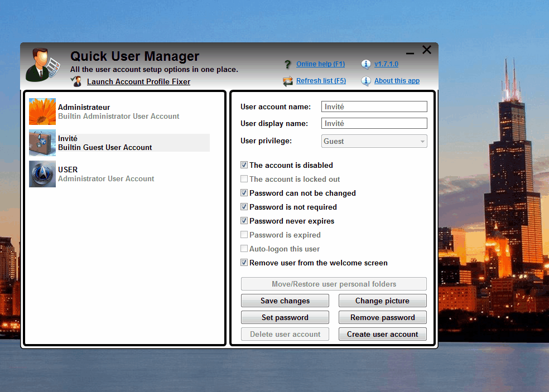Click the About this app link
This screenshot has height=392, width=549.
pos(397,81)
